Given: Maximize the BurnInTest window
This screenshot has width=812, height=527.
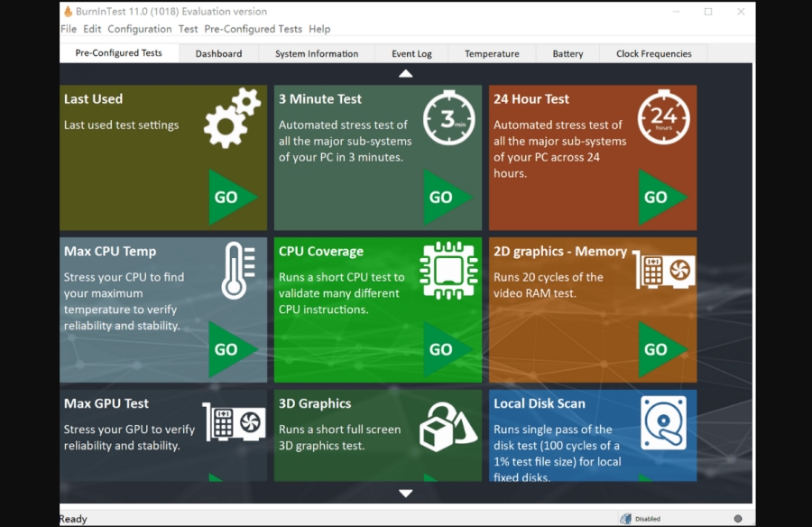Looking at the screenshot, I should pos(708,12).
